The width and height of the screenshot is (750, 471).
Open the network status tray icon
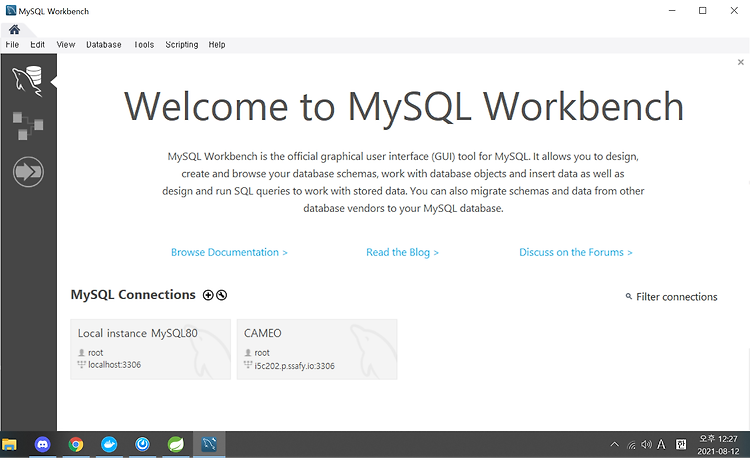631,445
